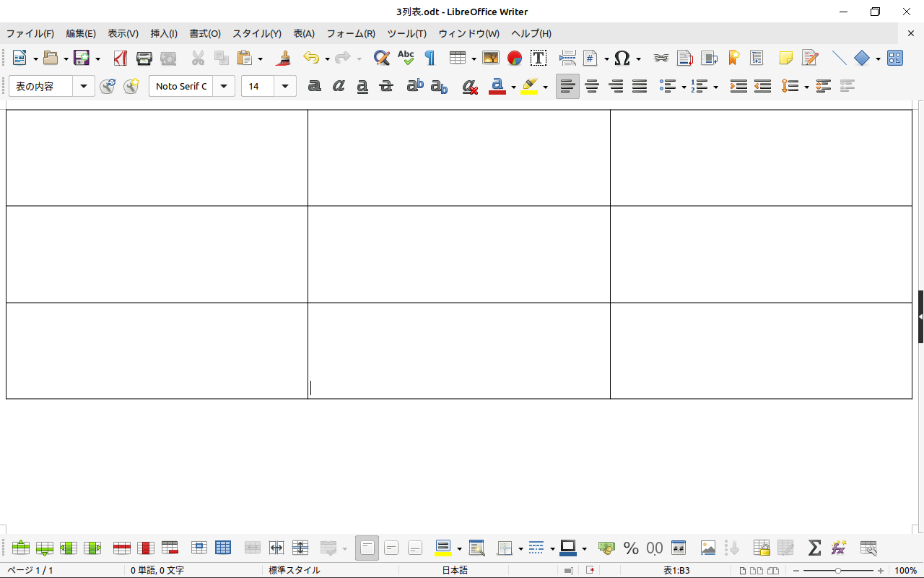
Task: Expand the font name dropdown list
Action: pyautogui.click(x=224, y=87)
